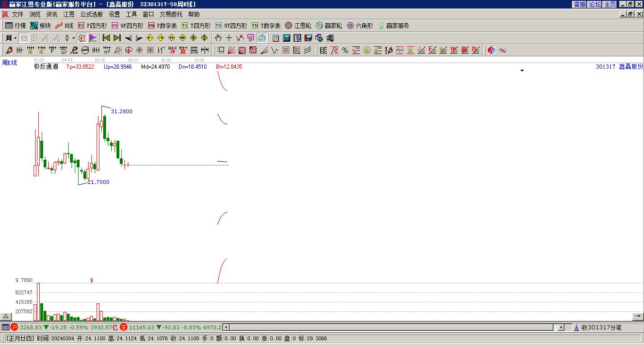This screenshot has width=644, height=345.
Task: Open the 板块 sector view
Action: point(40,26)
